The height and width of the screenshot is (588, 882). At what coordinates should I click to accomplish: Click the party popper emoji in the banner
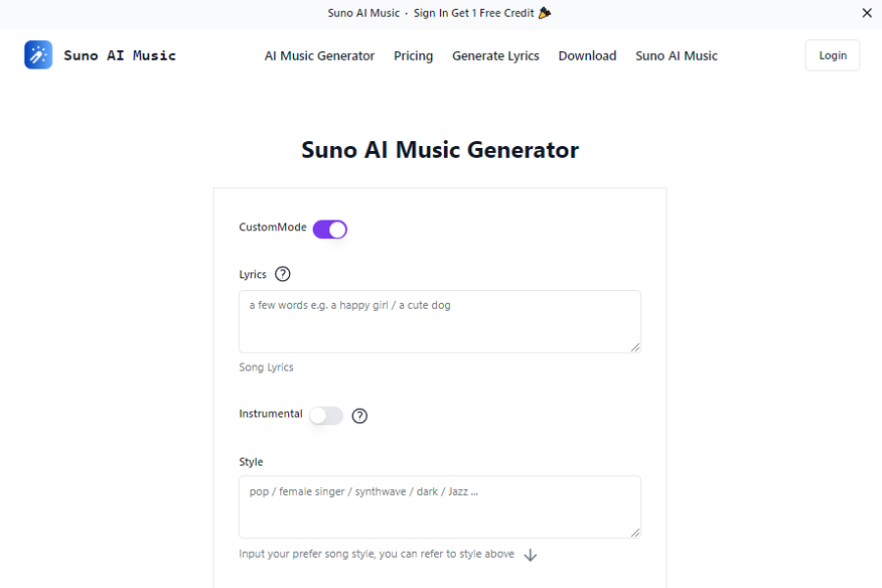point(546,13)
